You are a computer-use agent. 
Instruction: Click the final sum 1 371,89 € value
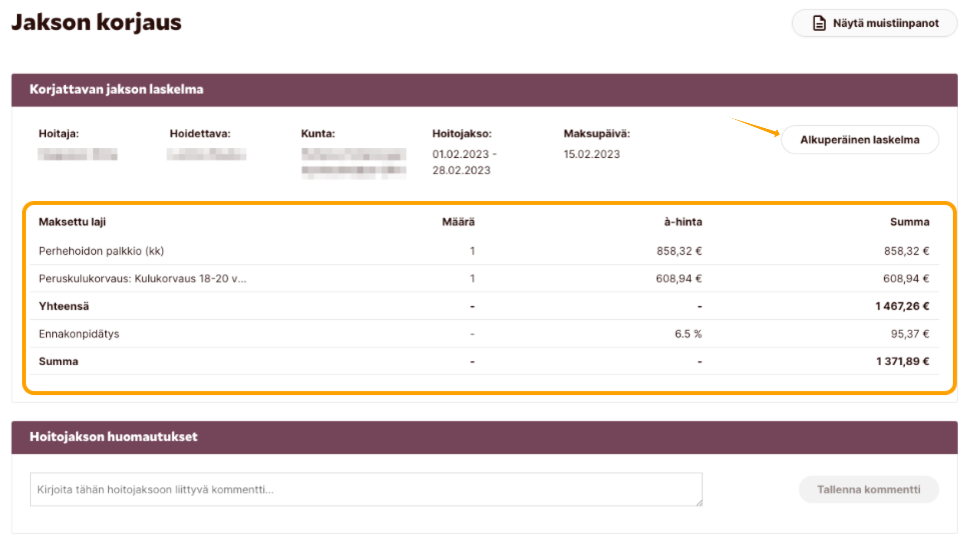[x=902, y=362]
